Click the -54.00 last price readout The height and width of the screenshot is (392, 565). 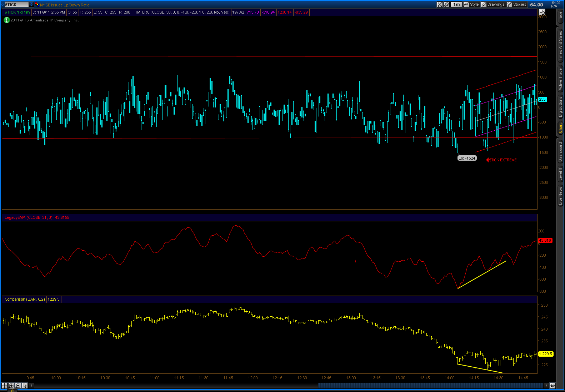(536, 5)
